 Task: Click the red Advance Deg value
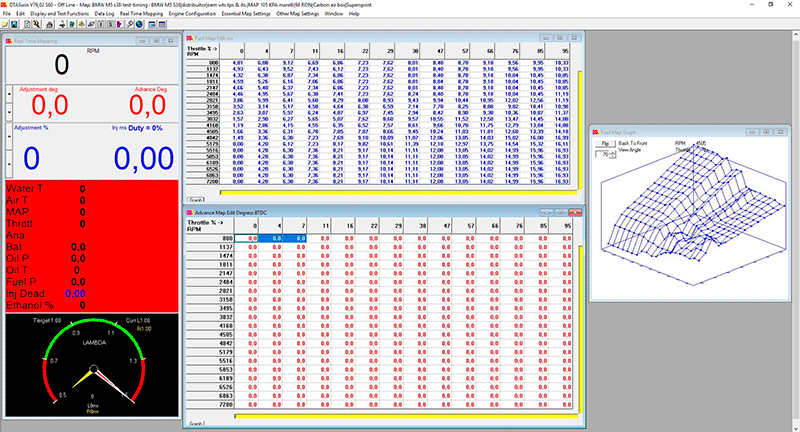(147, 106)
